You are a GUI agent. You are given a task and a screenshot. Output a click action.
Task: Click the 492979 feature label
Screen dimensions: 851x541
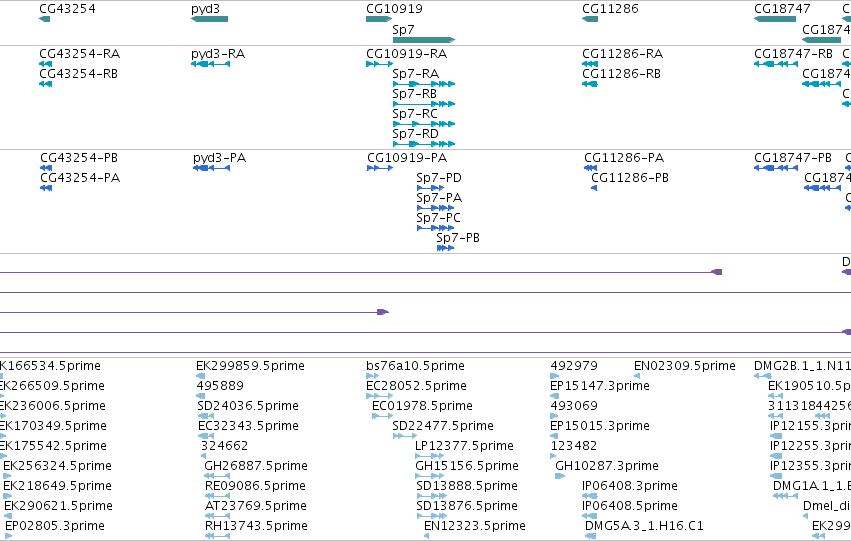click(574, 366)
